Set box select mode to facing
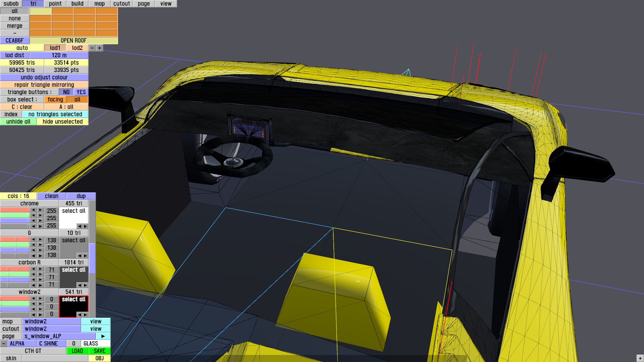Viewport: 644px width, 362px height. (55, 100)
